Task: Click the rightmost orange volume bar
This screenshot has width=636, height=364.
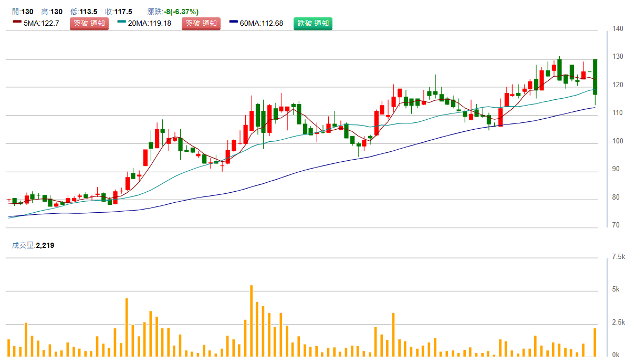Action: (x=595, y=342)
